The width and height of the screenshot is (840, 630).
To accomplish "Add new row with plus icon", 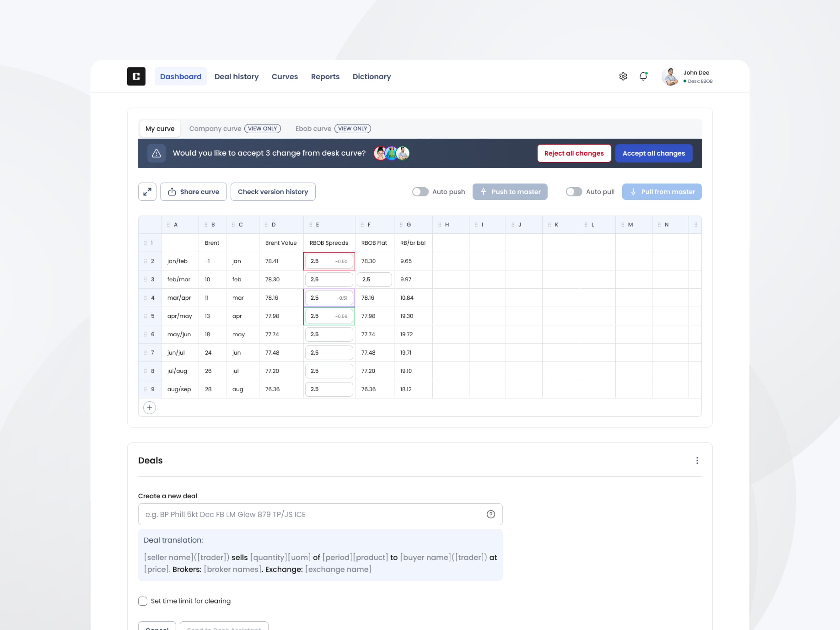I will coord(150,407).
